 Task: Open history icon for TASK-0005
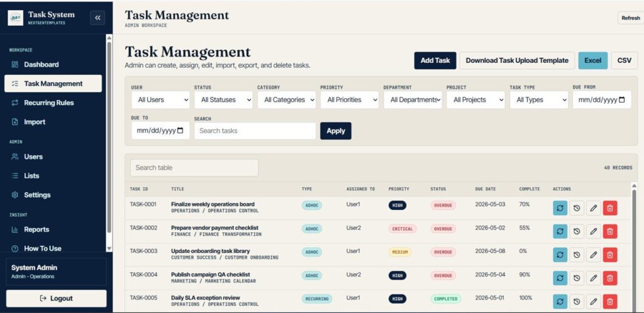point(577,302)
